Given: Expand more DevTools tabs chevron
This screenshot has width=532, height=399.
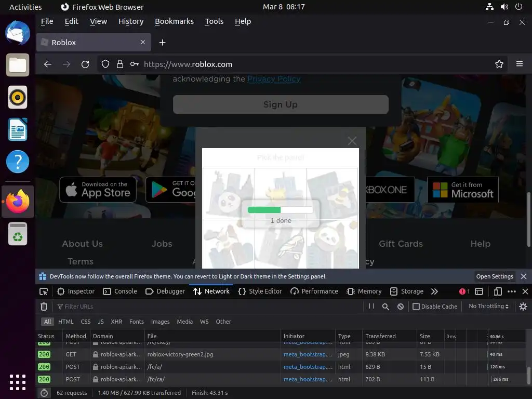Looking at the screenshot, I should point(434,291).
